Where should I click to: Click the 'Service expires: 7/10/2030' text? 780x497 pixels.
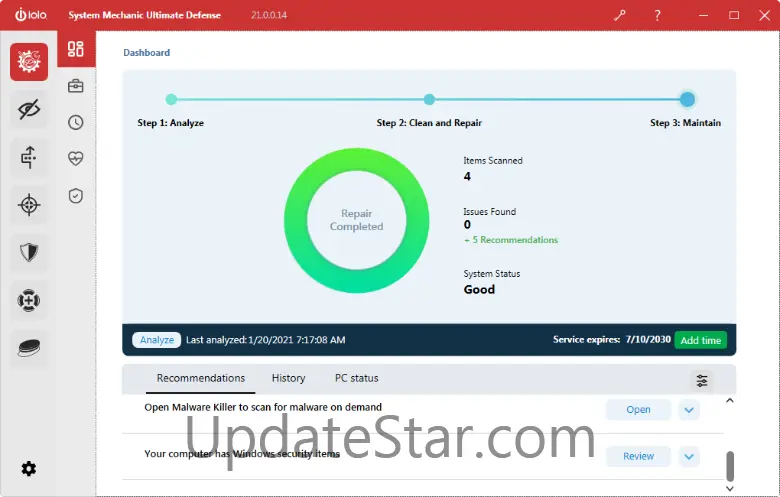tap(612, 339)
